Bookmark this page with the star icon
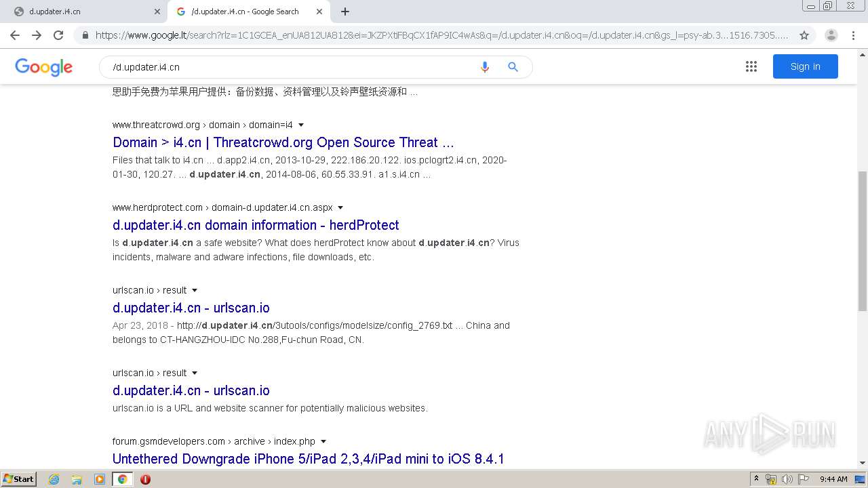The image size is (868, 488). pyautogui.click(x=804, y=35)
